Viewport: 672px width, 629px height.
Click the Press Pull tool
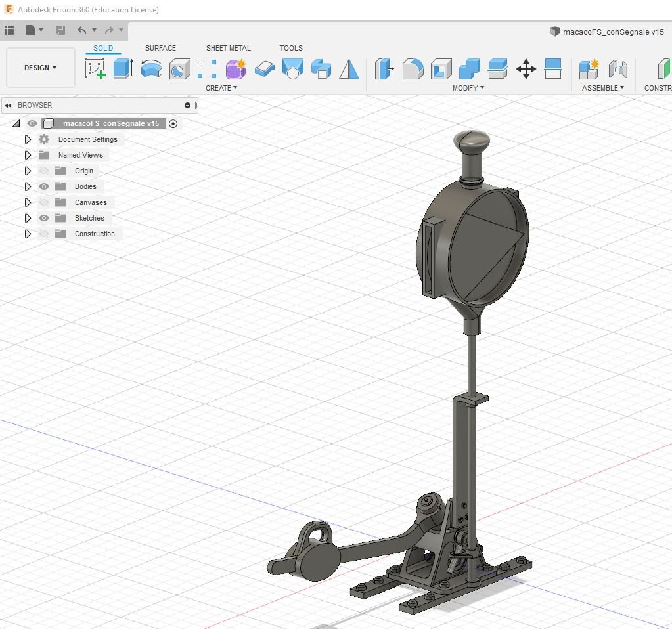(384, 68)
